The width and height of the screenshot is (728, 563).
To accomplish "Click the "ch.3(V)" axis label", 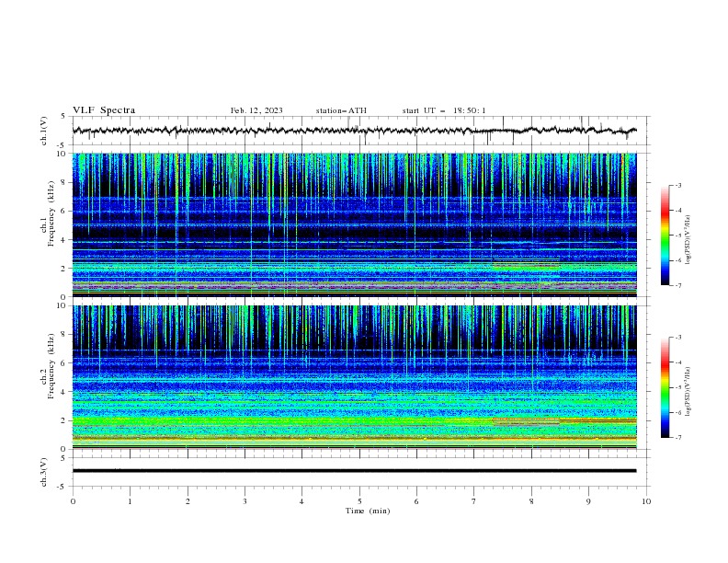I will coord(44,472).
